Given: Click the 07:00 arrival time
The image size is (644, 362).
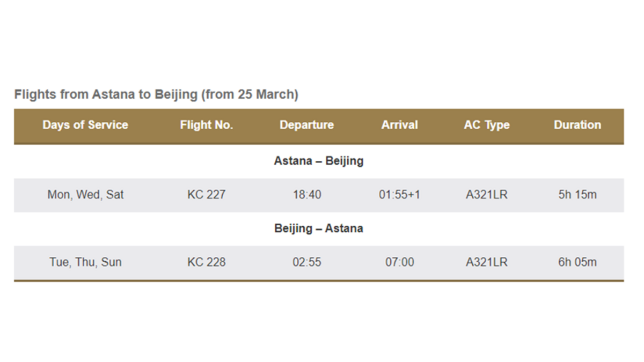Looking at the screenshot, I should [x=399, y=262].
